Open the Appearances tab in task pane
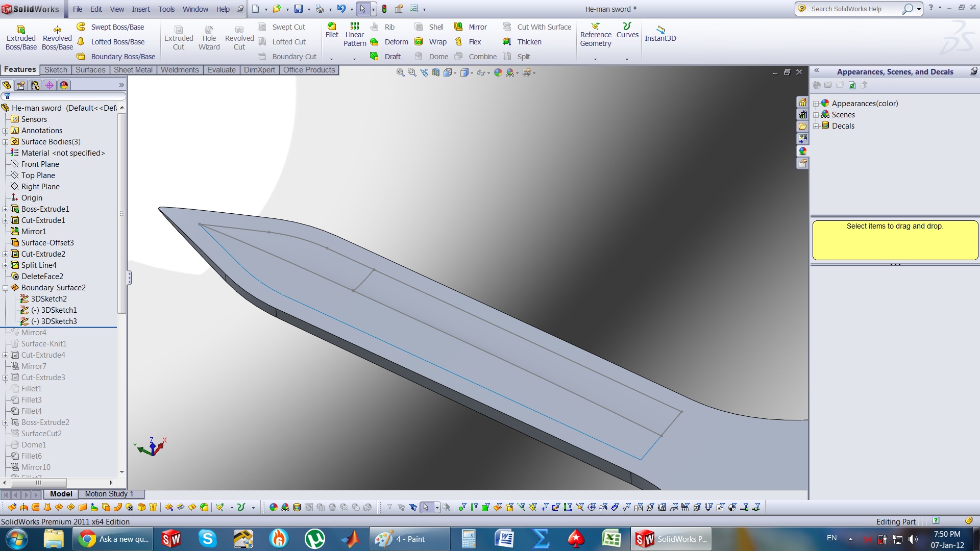The height and width of the screenshot is (551, 980). [803, 151]
